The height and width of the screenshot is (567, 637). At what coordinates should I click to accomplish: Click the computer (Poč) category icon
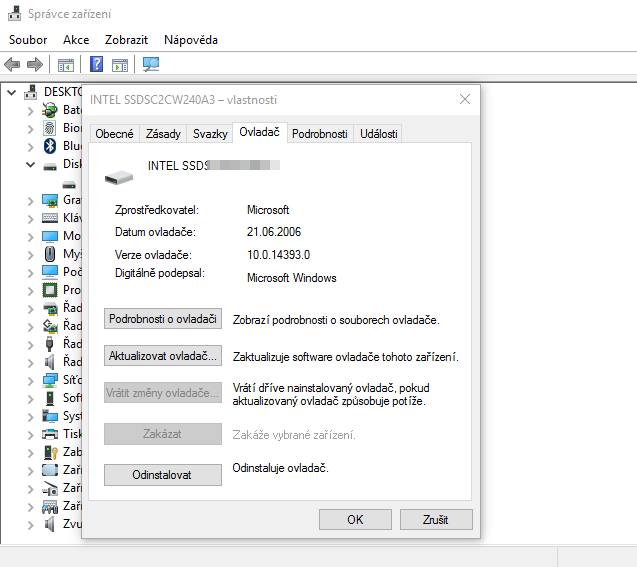50,272
